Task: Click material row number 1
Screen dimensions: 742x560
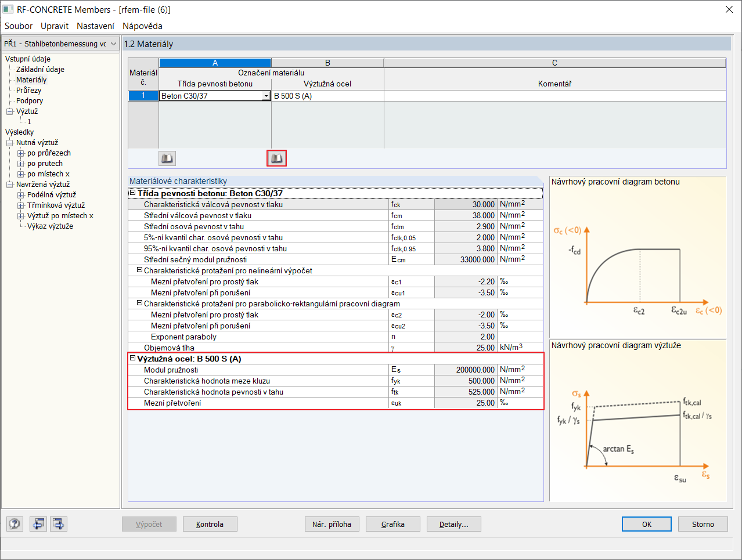Action: coord(143,96)
